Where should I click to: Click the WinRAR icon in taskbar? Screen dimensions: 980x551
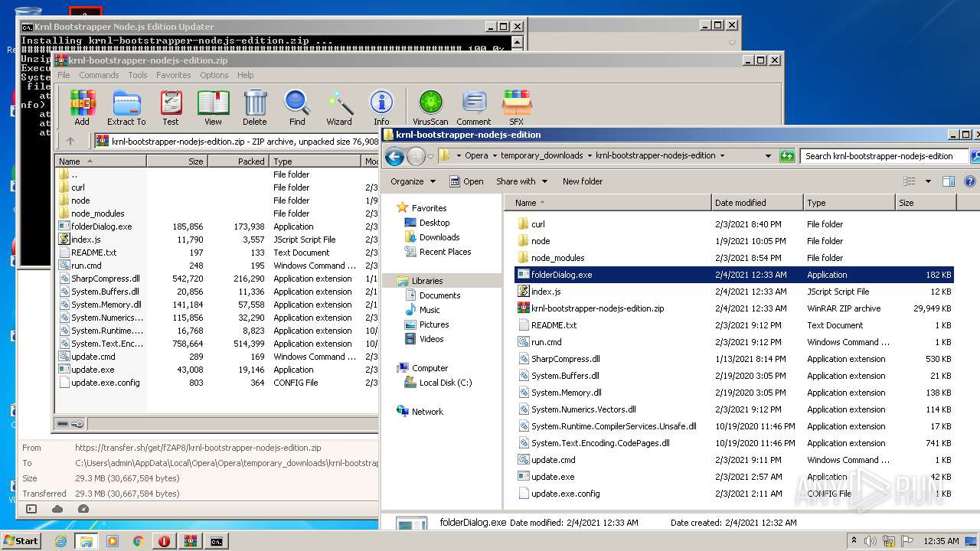click(x=190, y=541)
